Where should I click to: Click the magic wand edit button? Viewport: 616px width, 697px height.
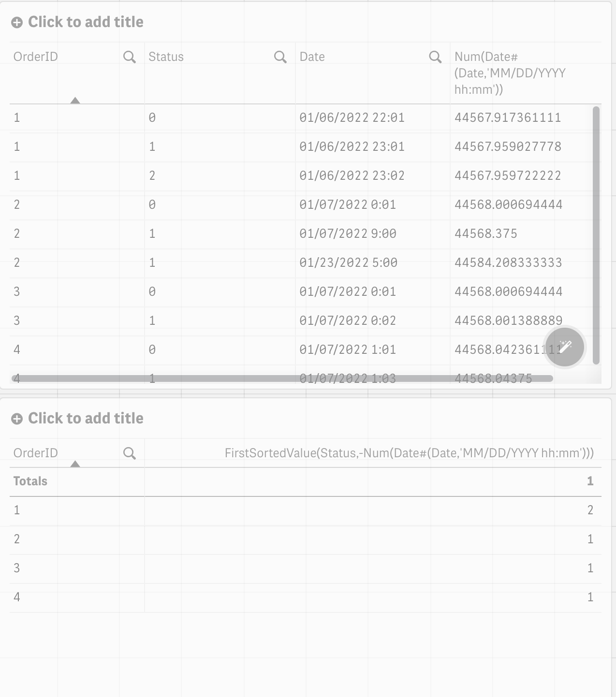tap(564, 347)
